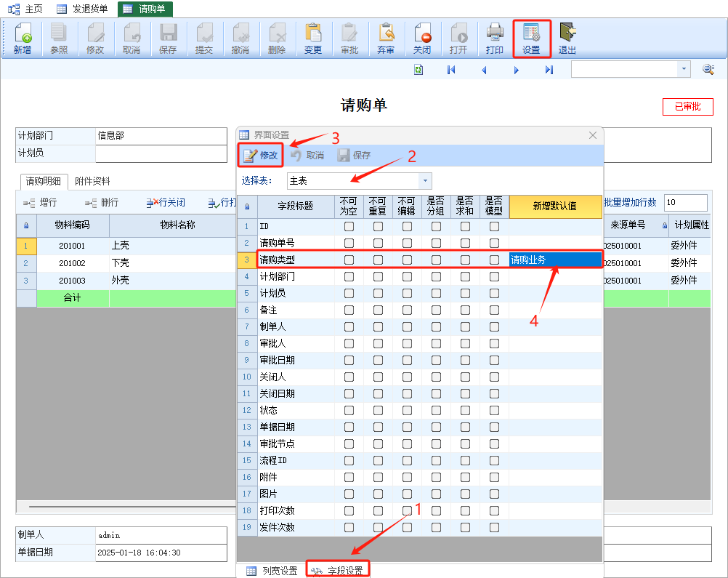Open the 选择表 主表 dropdown

pyautogui.click(x=425, y=181)
